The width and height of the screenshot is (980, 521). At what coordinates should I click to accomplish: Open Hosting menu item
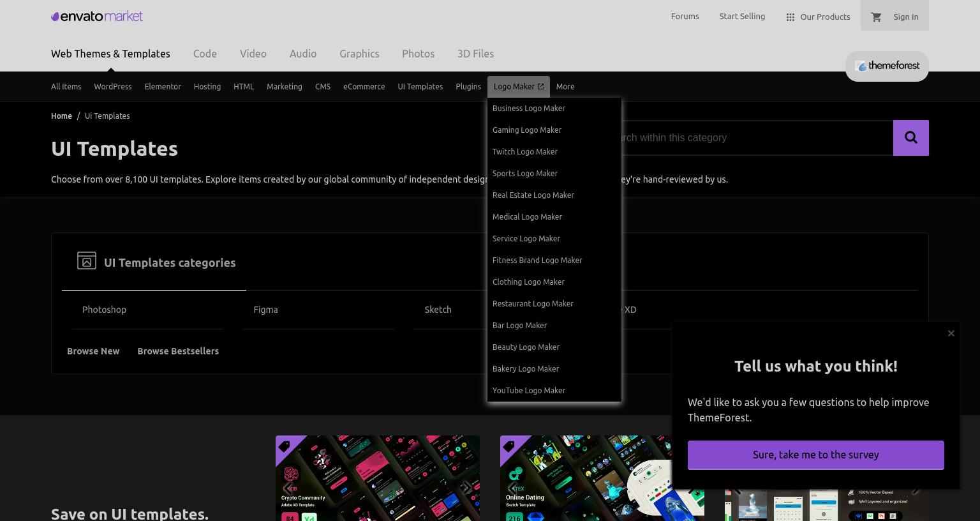click(207, 86)
